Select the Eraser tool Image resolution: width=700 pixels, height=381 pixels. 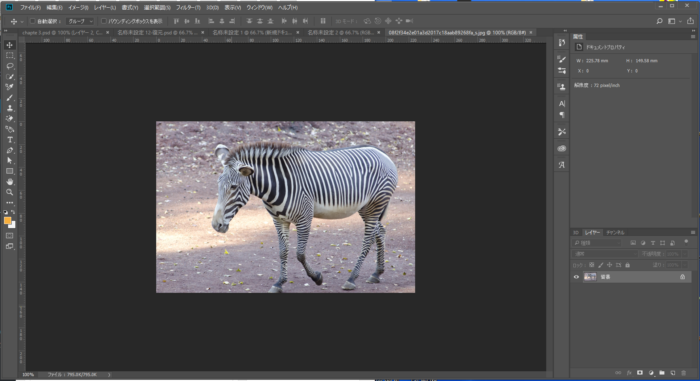pyautogui.click(x=9, y=119)
